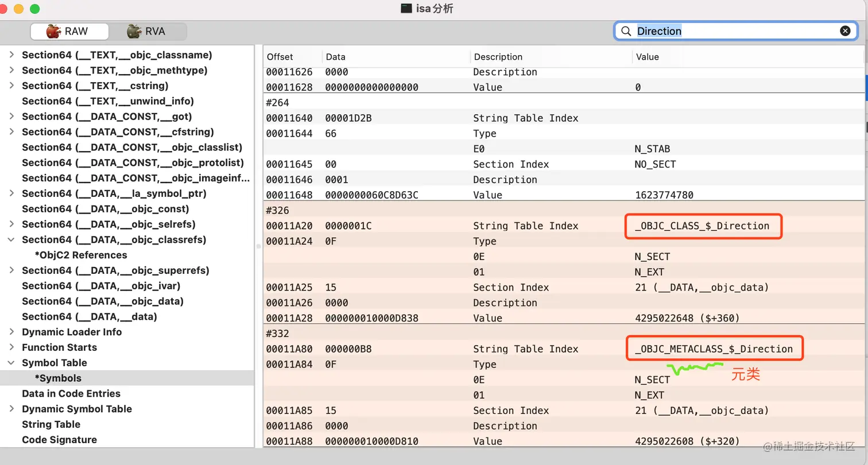This screenshot has height=465, width=868.
Task: Clear the Direction search text
Action: [x=845, y=31]
